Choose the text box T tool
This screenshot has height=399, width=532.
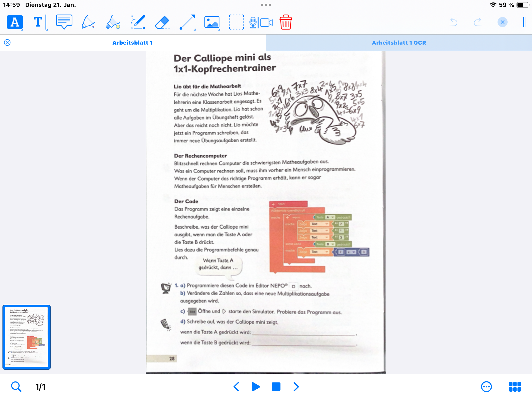[x=40, y=22]
